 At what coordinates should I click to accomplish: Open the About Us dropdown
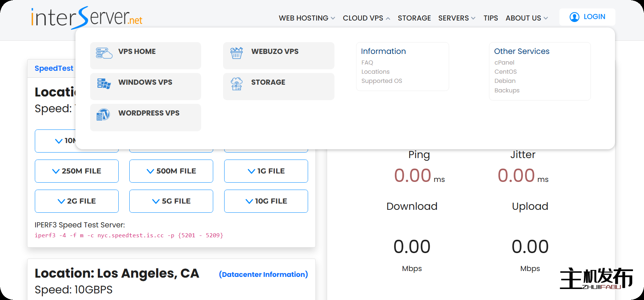[526, 18]
